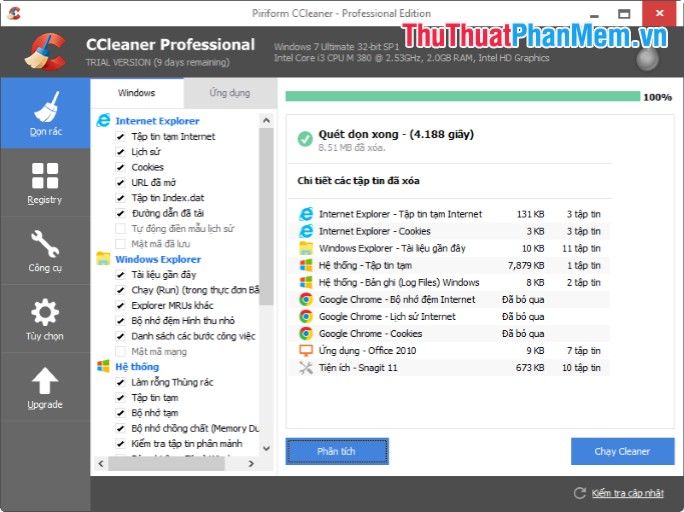Click the 11 tập tin count value

(581, 248)
